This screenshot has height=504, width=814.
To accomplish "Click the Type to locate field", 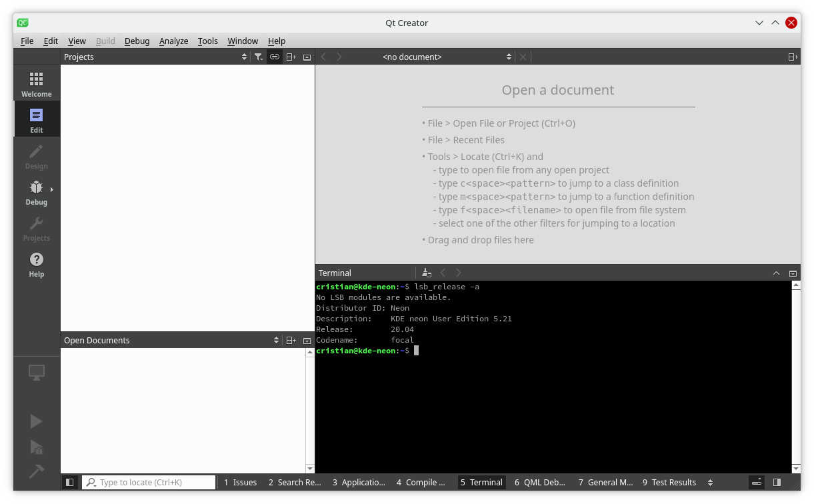I will 149,482.
